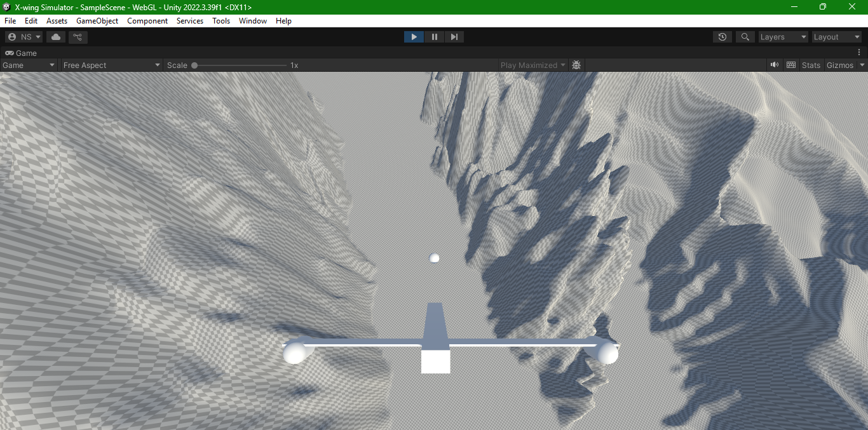868x430 pixels.
Task: Open the Layout dropdown
Action: 837,37
